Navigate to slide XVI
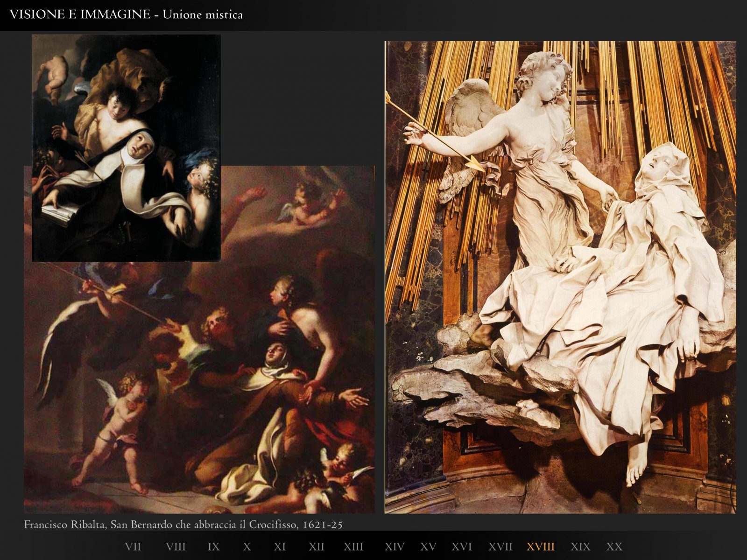The image size is (747, 560). [462, 546]
